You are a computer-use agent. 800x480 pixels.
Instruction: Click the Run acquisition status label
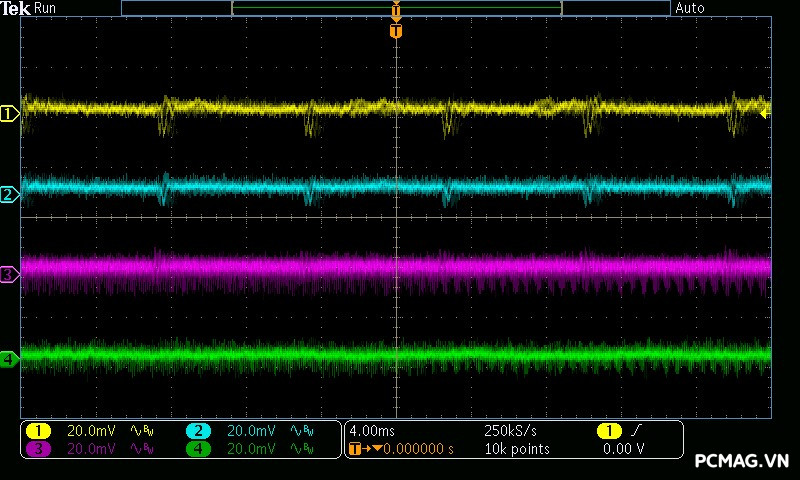(46, 8)
